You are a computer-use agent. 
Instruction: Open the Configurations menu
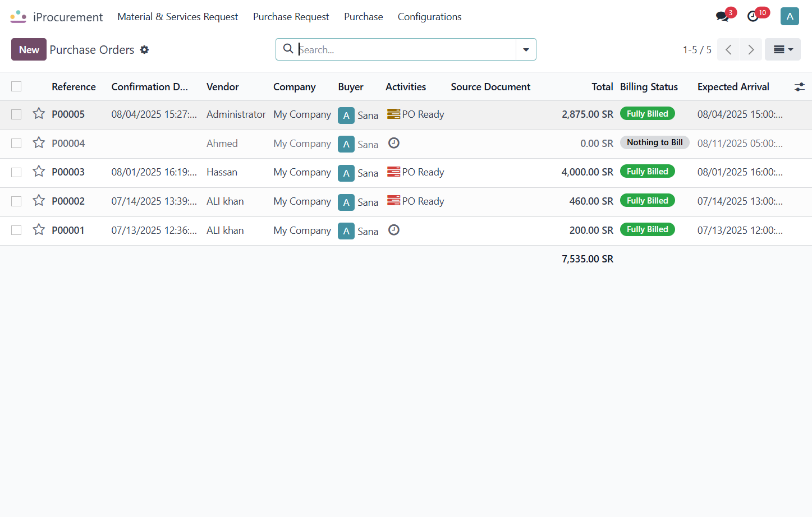pos(429,17)
